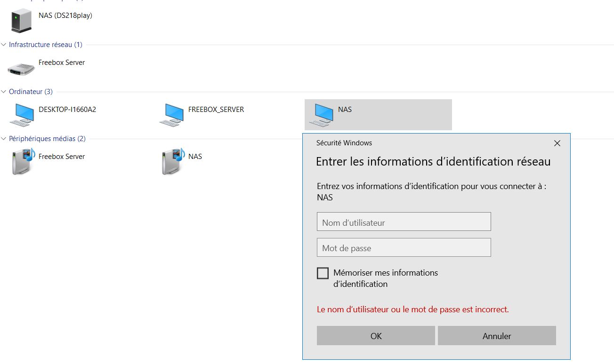
Task: Select the NAS (DS218play) label text
Action: coord(65,16)
